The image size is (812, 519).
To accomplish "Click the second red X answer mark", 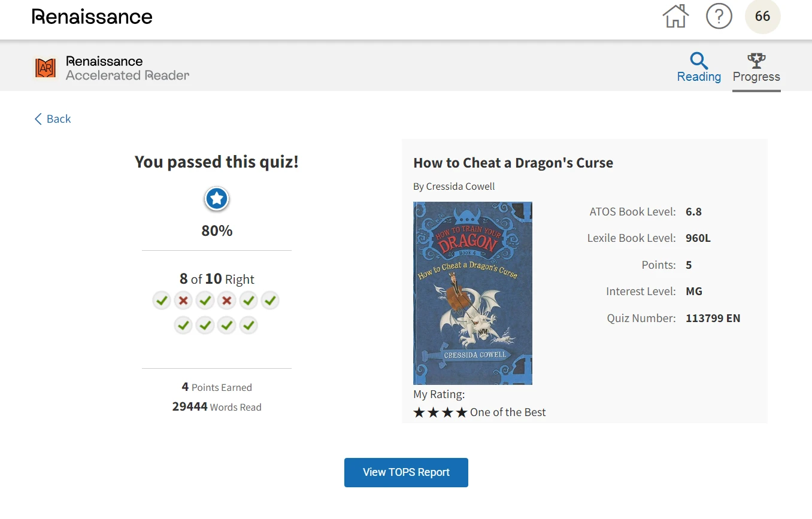I will click(x=226, y=301).
